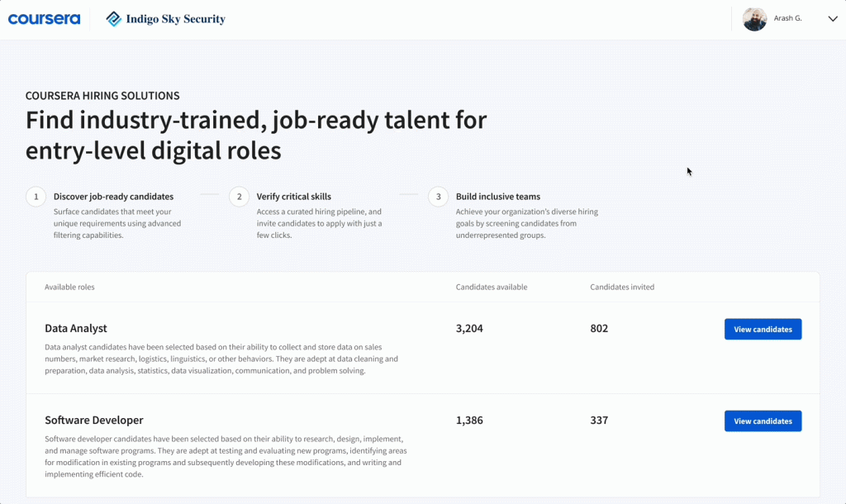Select the Candidates available column header

492,288
